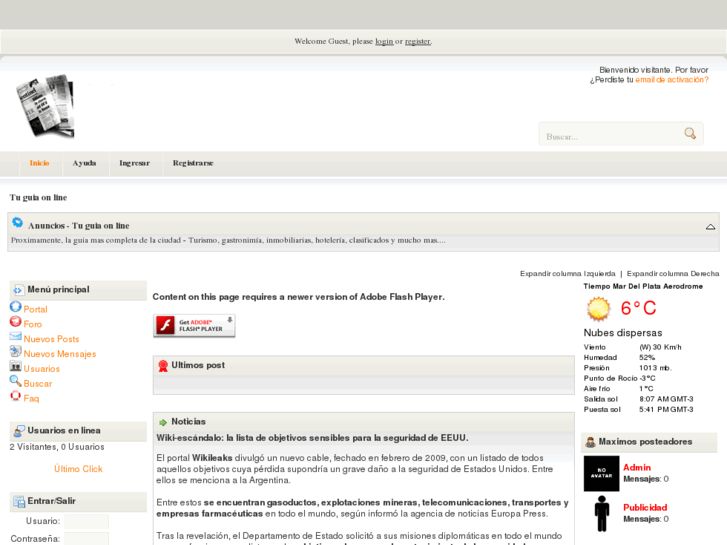Click Expandir columna Izquierda
727x545 pixels.
click(568, 274)
